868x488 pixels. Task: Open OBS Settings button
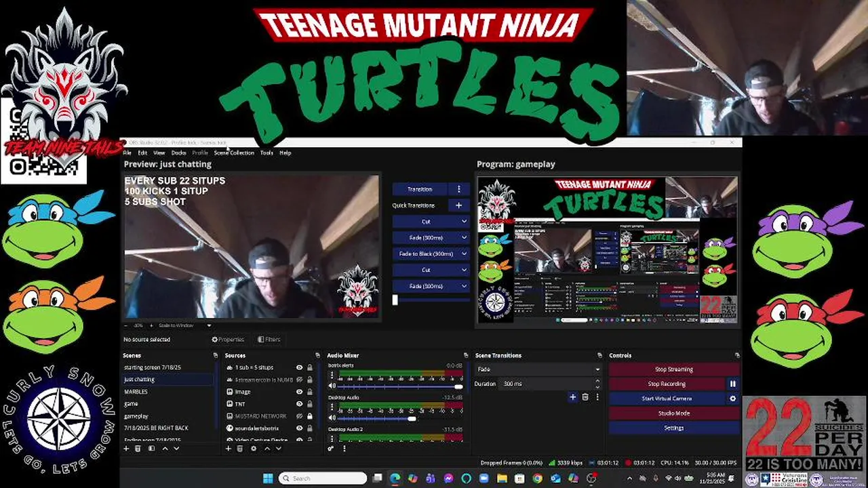coord(674,428)
